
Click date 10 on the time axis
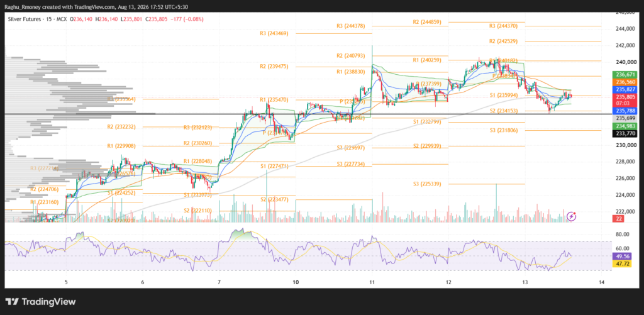(296, 282)
